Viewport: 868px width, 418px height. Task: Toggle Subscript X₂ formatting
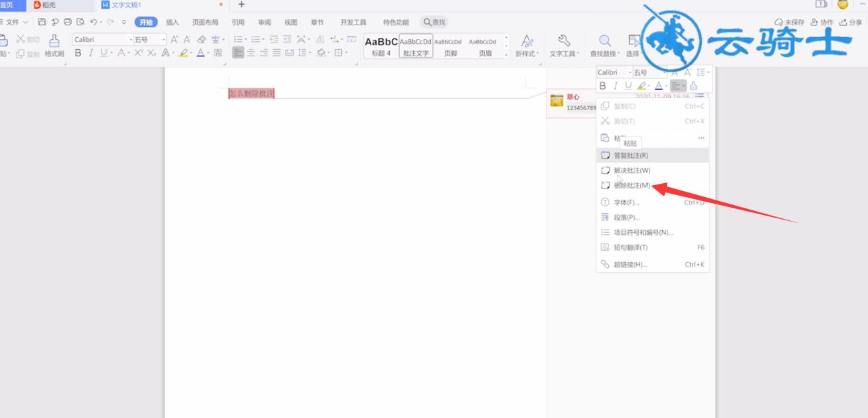152,53
